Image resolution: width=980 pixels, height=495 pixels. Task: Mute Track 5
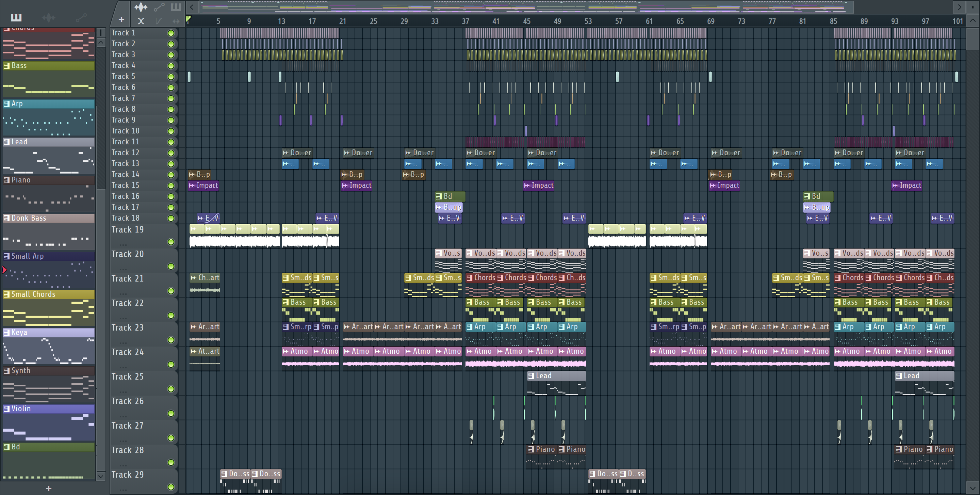[x=171, y=77]
